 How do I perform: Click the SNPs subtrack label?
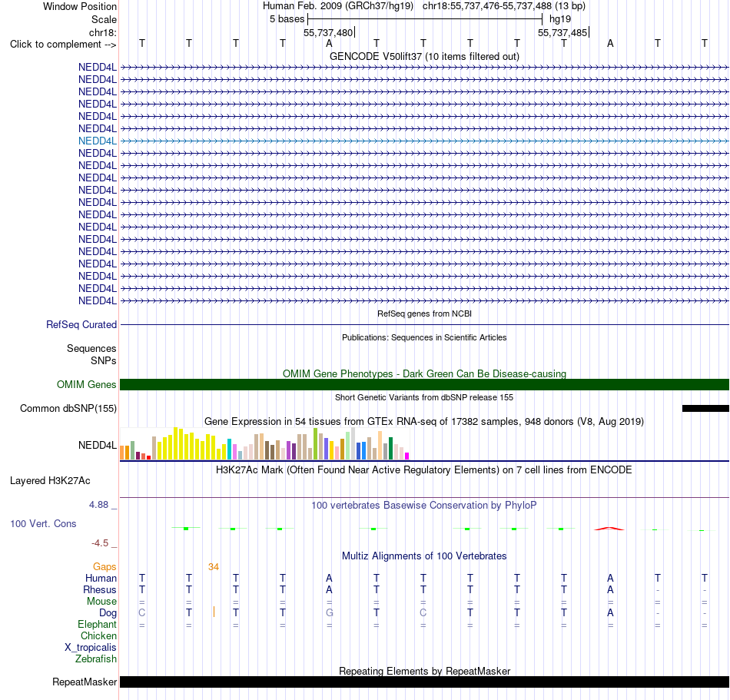point(104,360)
